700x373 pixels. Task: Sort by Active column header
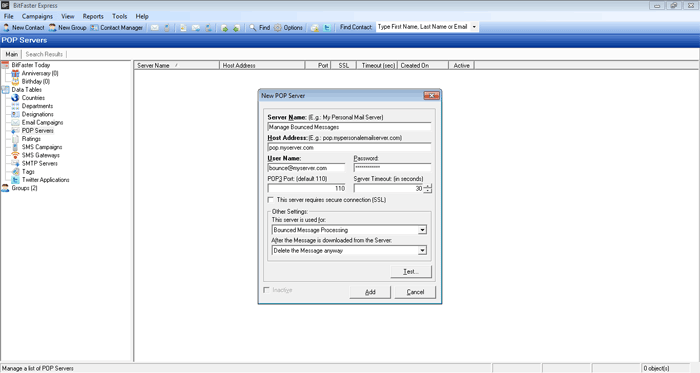tap(462, 66)
